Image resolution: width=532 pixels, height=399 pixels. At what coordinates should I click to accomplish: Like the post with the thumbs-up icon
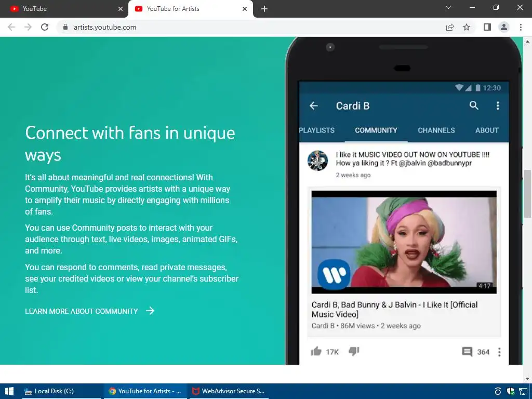point(316,351)
